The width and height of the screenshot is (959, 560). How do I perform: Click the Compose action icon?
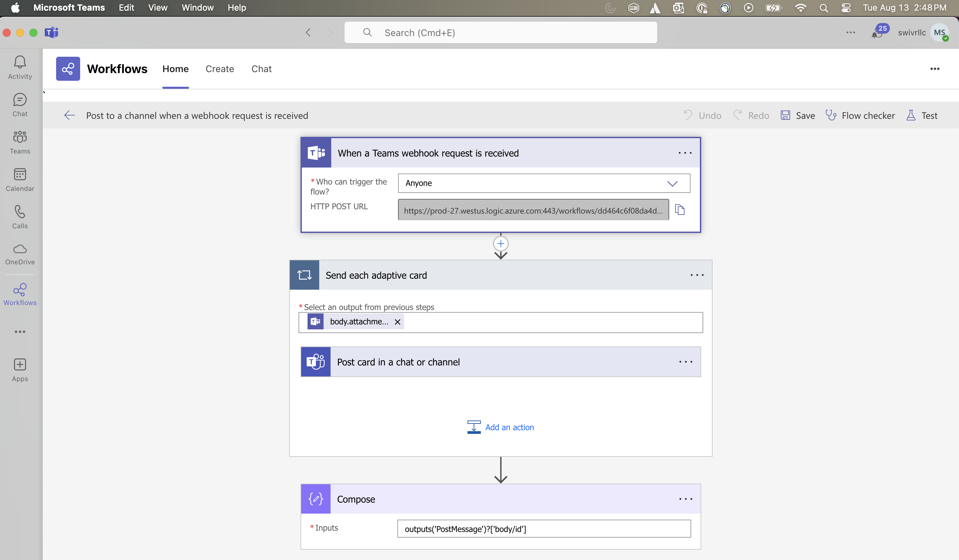pyautogui.click(x=316, y=499)
